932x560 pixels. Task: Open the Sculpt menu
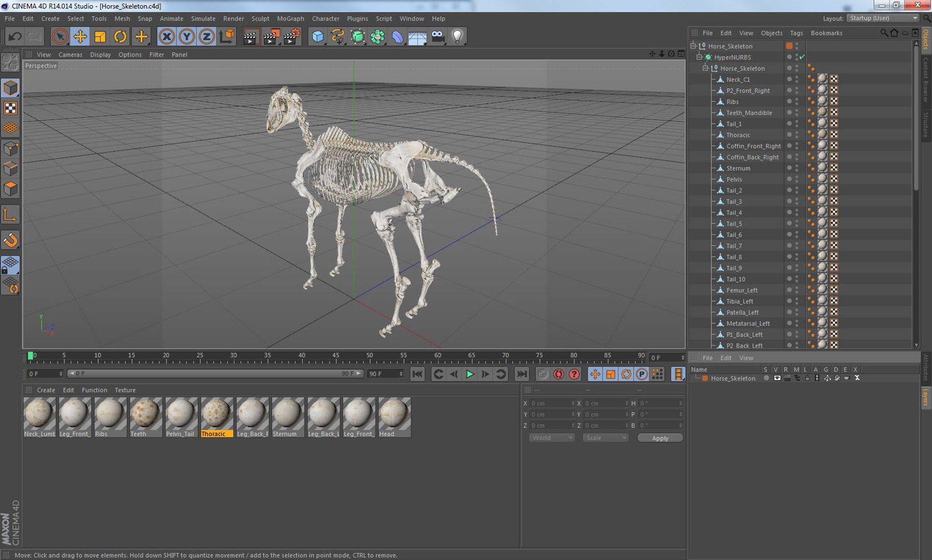click(261, 18)
